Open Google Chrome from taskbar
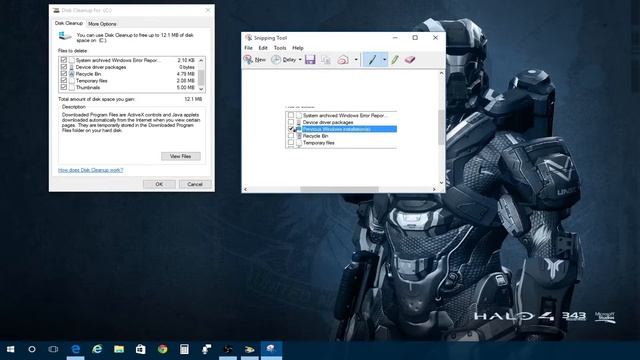 pyautogui.click(x=162, y=349)
